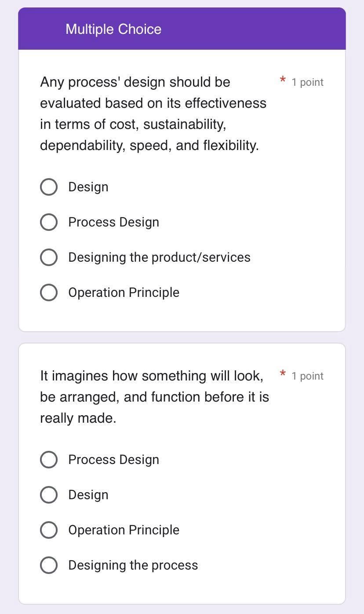This screenshot has width=364, height=614.
Task: Click the purple header banner
Action: pyautogui.click(x=182, y=29)
